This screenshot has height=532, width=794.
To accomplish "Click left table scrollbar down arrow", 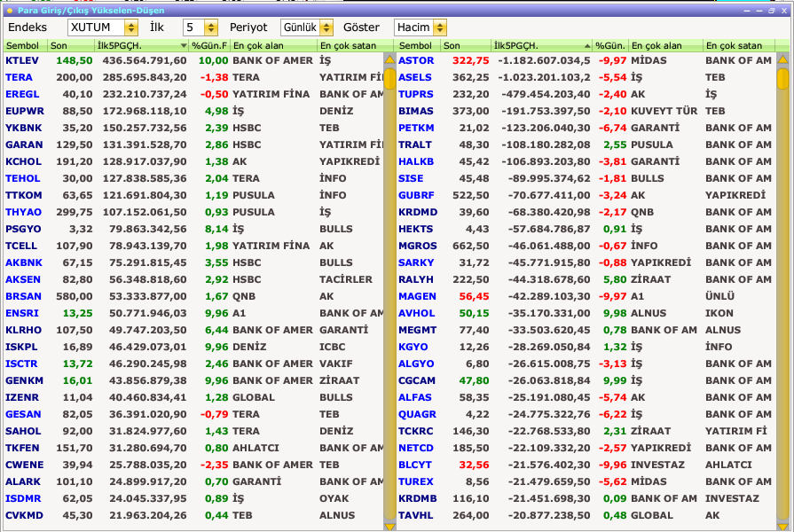I will pos(390,527).
